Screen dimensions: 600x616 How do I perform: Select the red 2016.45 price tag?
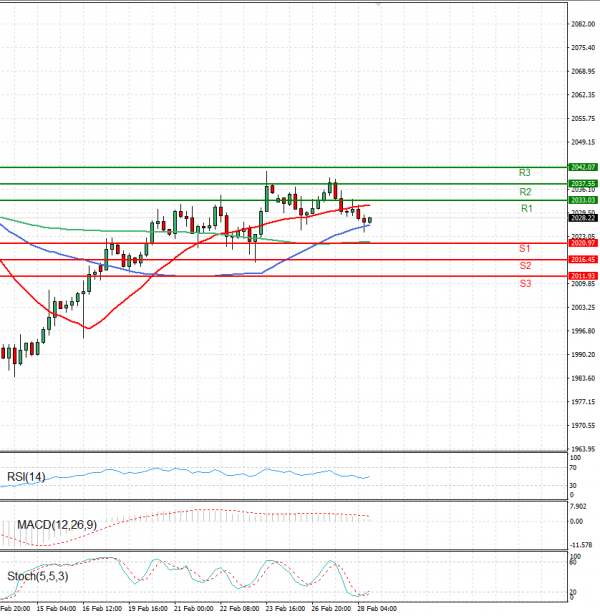click(x=583, y=260)
